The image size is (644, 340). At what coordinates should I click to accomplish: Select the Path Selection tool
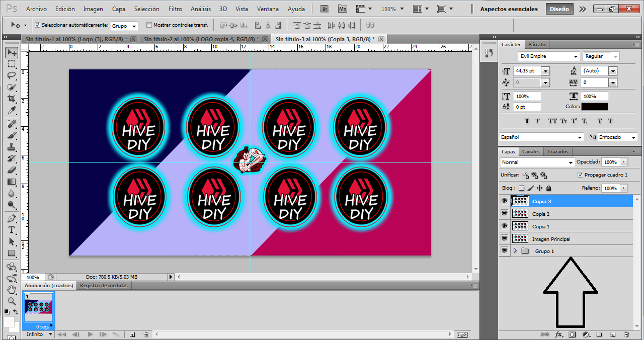coord(12,241)
